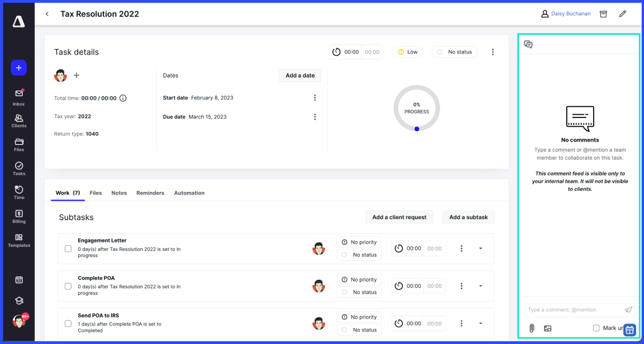Open the Reminders tab
644x344 pixels.
click(x=150, y=193)
